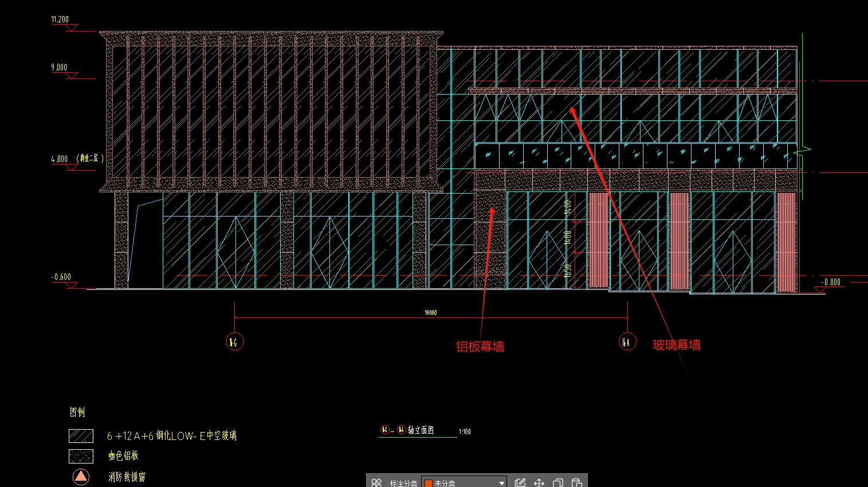The width and height of the screenshot is (868, 487).
Task: Click the hatched glass legend sample box
Action: point(81,436)
